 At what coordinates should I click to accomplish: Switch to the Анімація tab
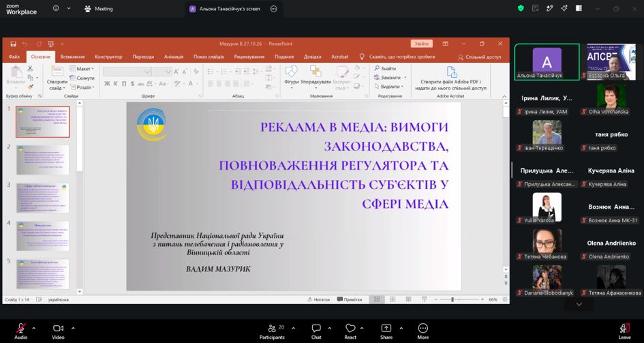click(x=174, y=57)
